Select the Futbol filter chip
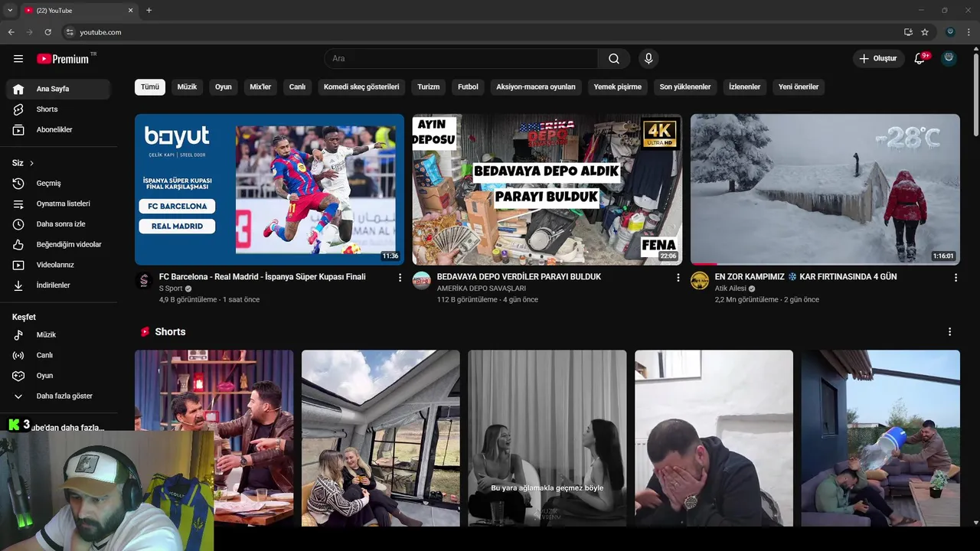980x551 pixels. click(468, 87)
